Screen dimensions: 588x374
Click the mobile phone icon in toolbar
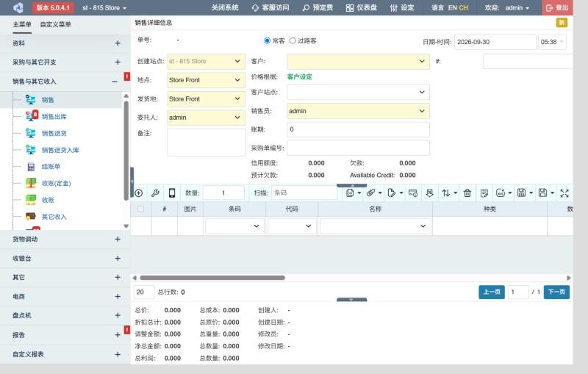(172, 193)
